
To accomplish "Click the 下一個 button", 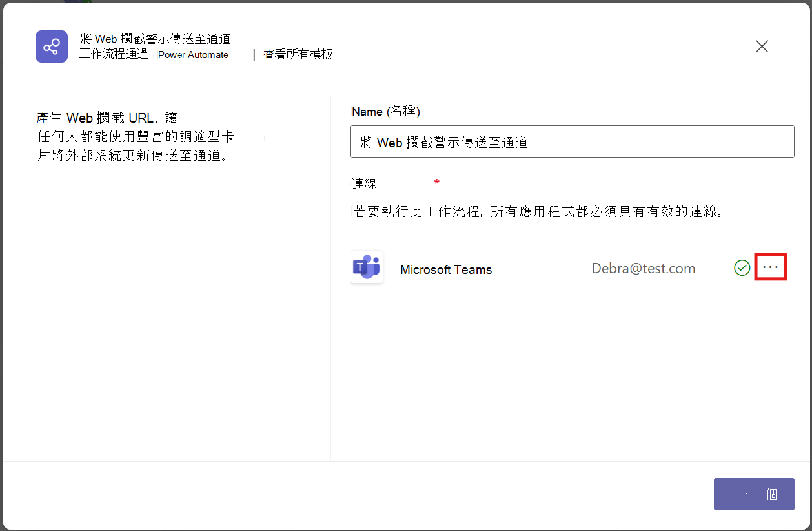I will click(754, 495).
